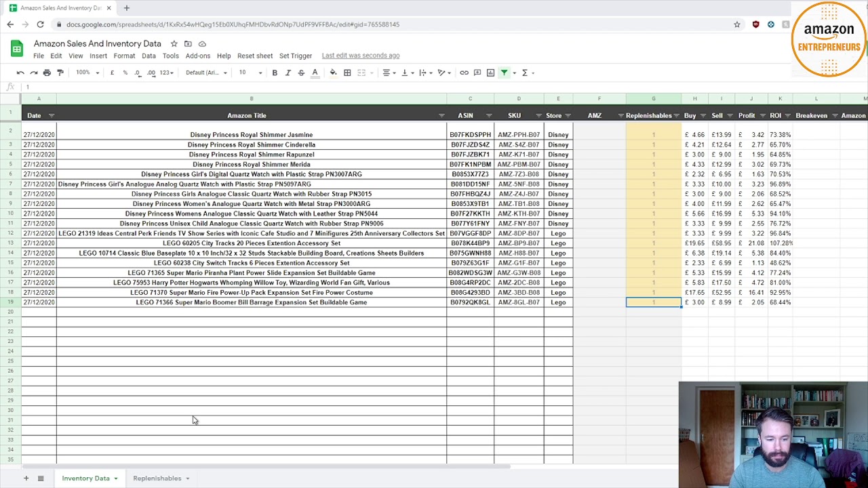Image resolution: width=868 pixels, height=488 pixels.
Task: Select column G header
Action: [654, 99]
